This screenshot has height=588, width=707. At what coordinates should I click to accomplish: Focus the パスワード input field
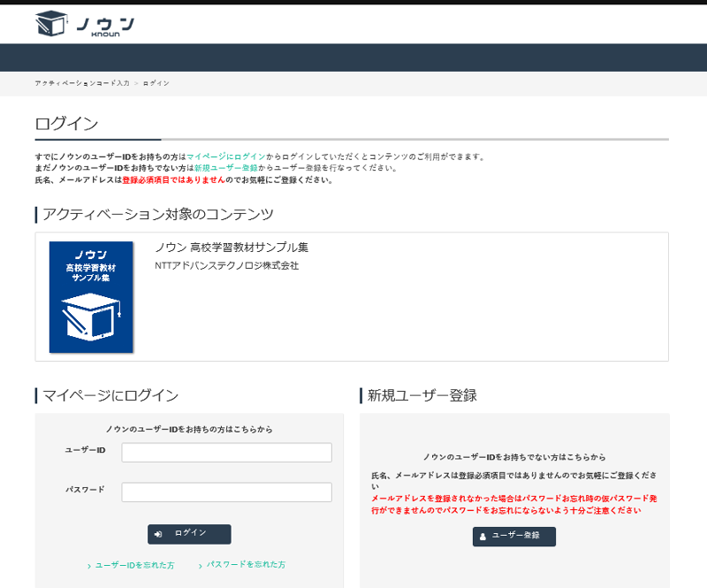pyautogui.click(x=226, y=492)
